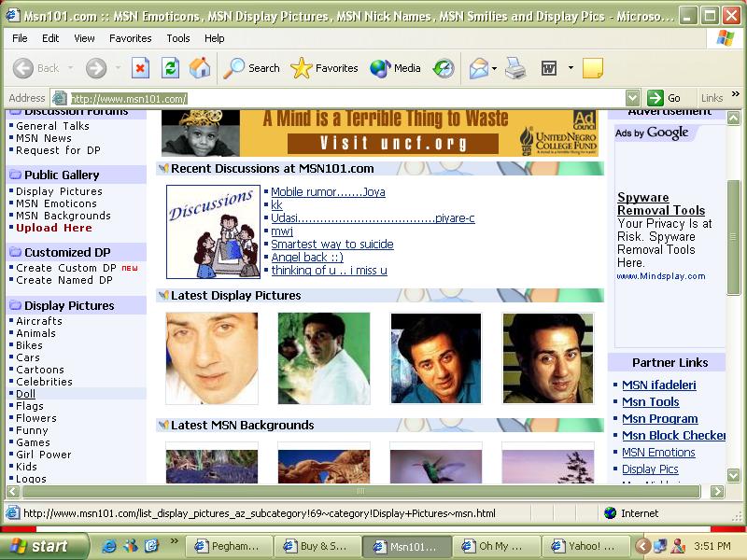This screenshot has height=560, width=747.
Task: Switch to the 'Oh My ...' taskbar window
Action: point(497,546)
